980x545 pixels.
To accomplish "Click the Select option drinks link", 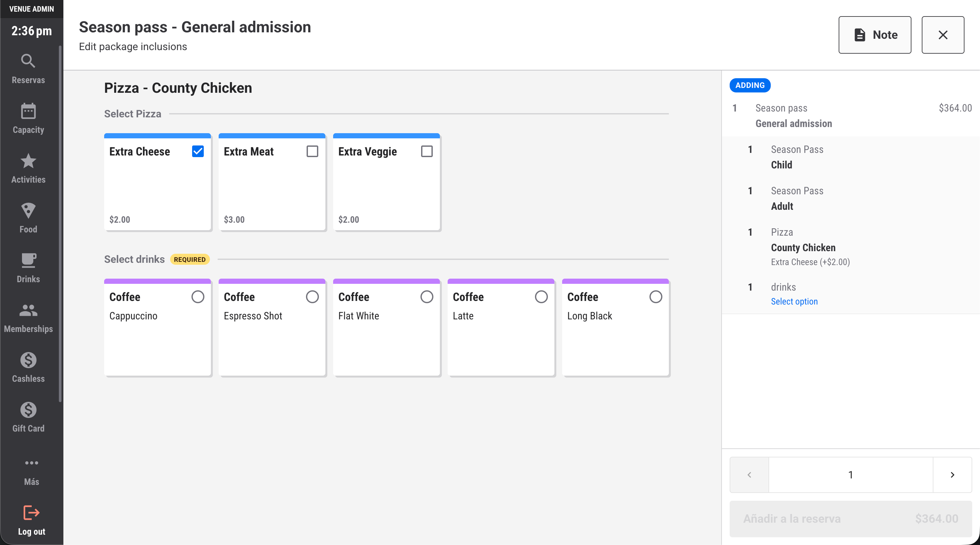I will (794, 301).
